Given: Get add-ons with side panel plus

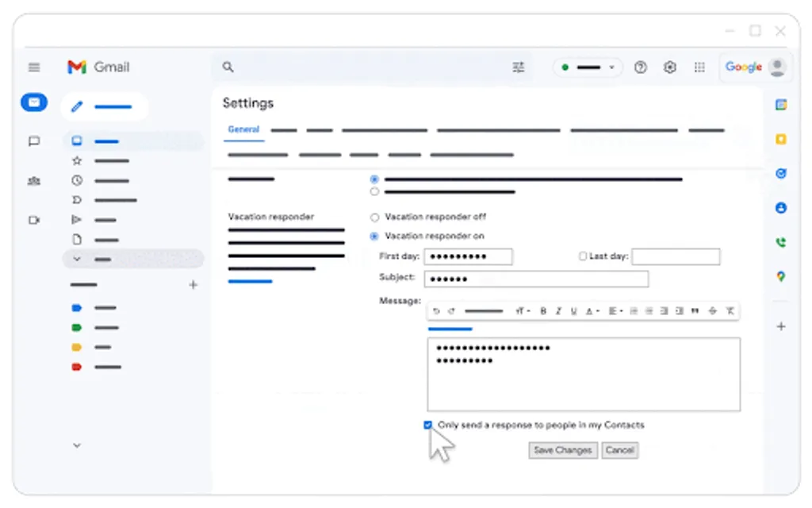Looking at the screenshot, I should (x=781, y=326).
